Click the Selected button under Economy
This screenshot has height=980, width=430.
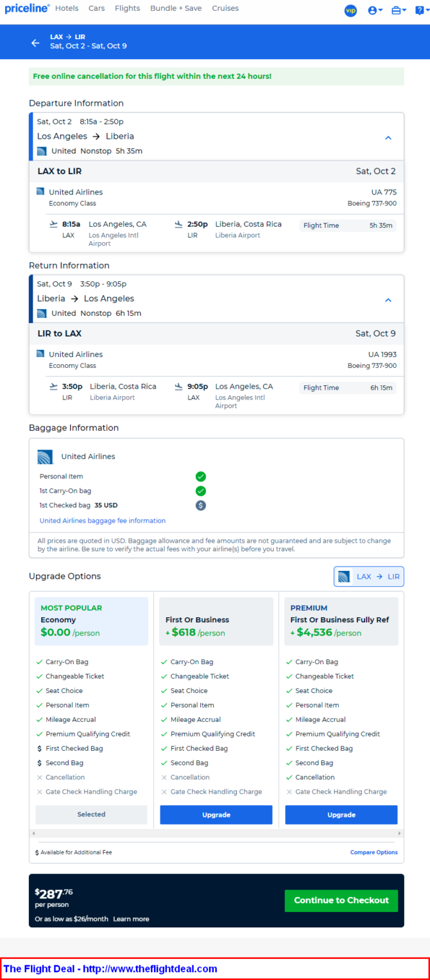[x=91, y=814]
